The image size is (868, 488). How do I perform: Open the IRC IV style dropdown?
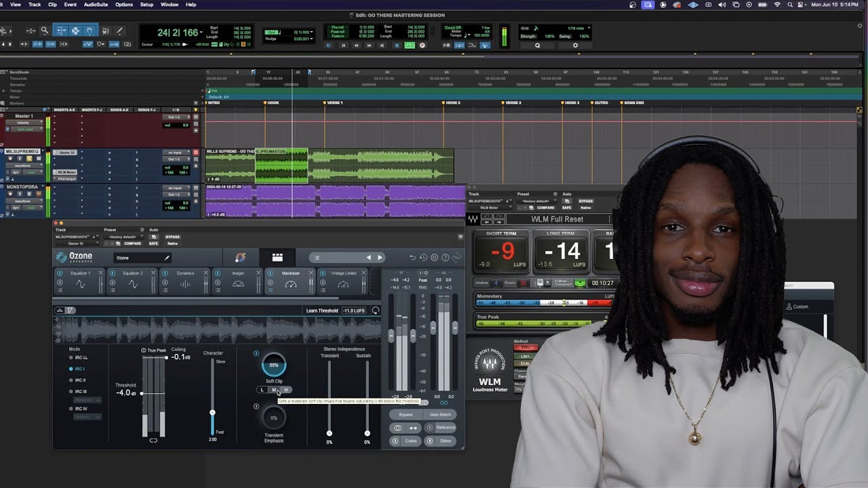[x=88, y=417]
